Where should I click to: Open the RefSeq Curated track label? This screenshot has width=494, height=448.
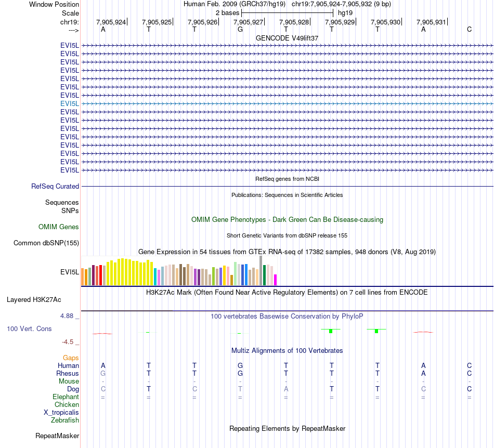(x=55, y=187)
